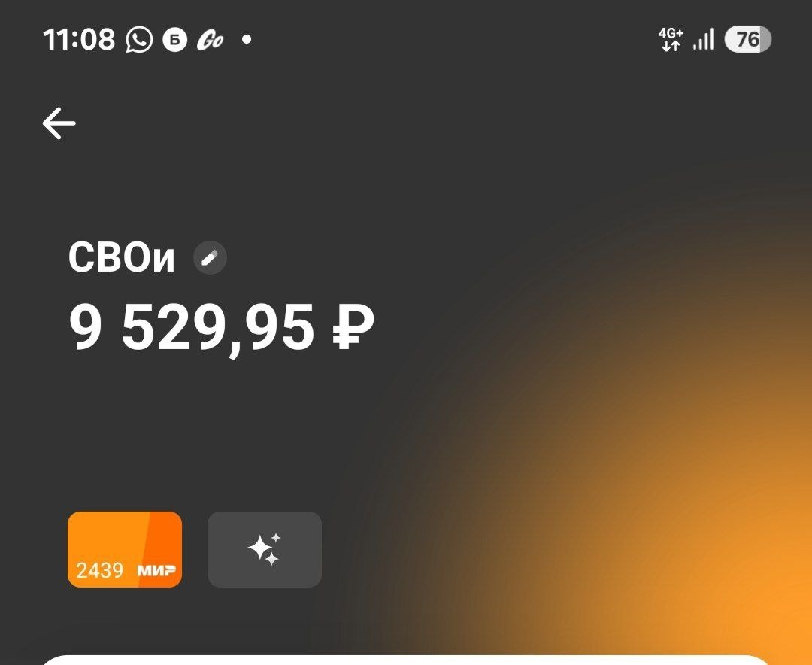Tap the notification overflow dot in status bar
This screenshot has height=665, width=812.
point(247,39)
